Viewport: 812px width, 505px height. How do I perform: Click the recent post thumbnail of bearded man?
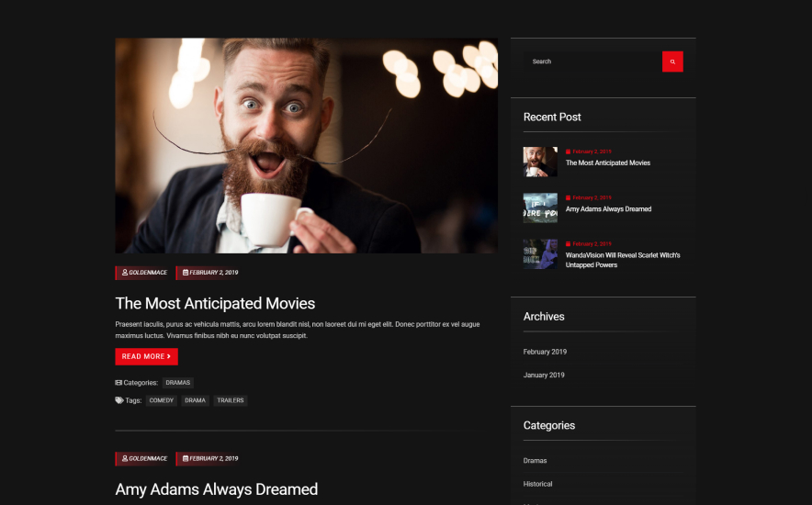540,162
